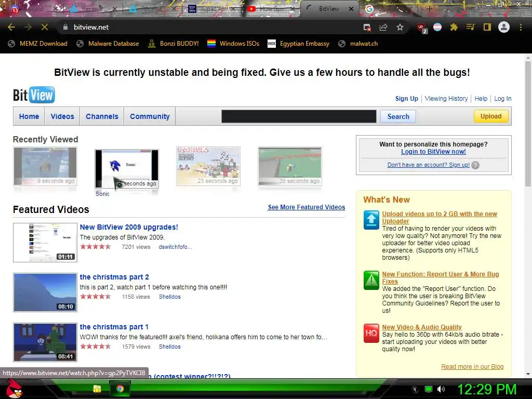Toggle the Chrome side panel icon
The height and width of the screenshot is (399, 532).
coord(487,27)
